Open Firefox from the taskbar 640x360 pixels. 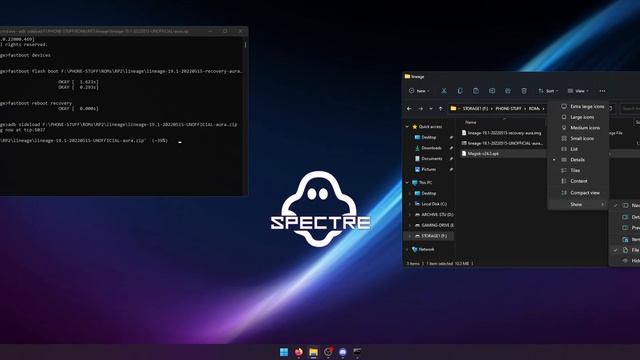point(299,352)
